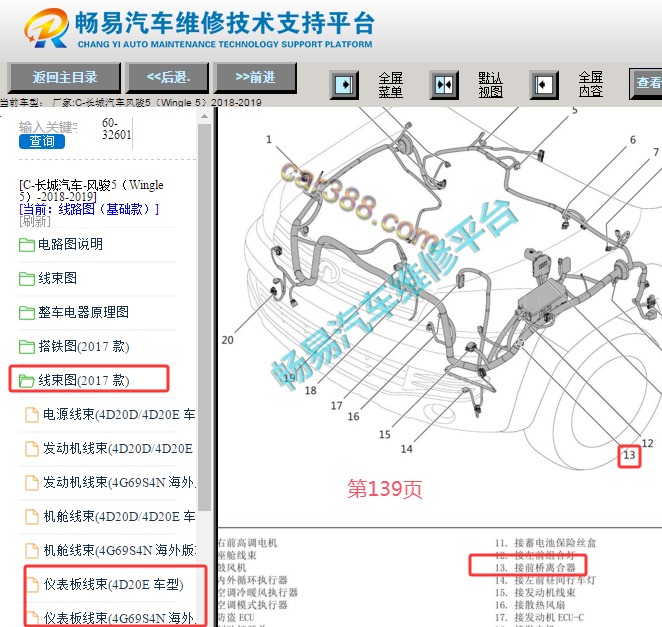Go forward with the >>前进 button
Viewport: 662px width, 627px height.
coord(255,77)
